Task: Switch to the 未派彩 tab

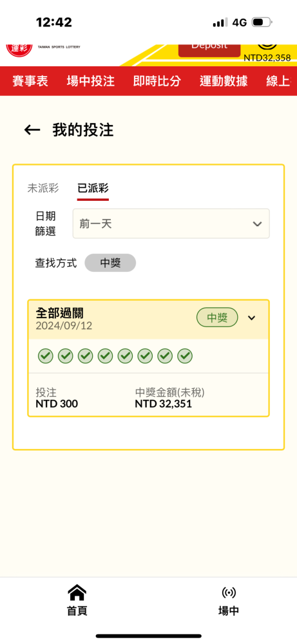Action: coord(43,189)
